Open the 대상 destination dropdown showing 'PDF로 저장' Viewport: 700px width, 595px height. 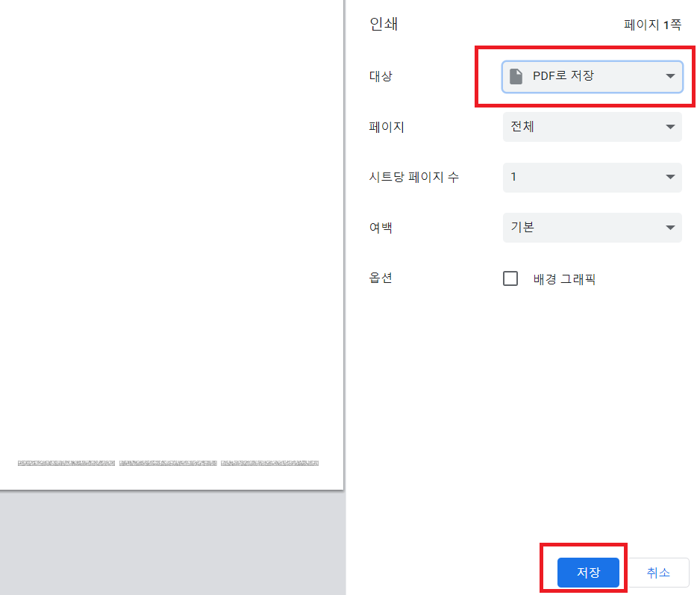click(x=592, y=76)
